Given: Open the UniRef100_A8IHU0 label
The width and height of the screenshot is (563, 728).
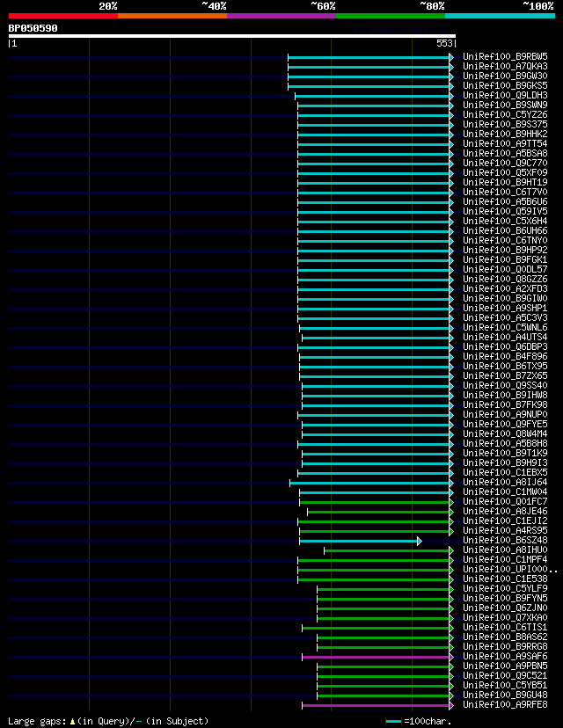Looking at the screenshot, I should [505, 550].
